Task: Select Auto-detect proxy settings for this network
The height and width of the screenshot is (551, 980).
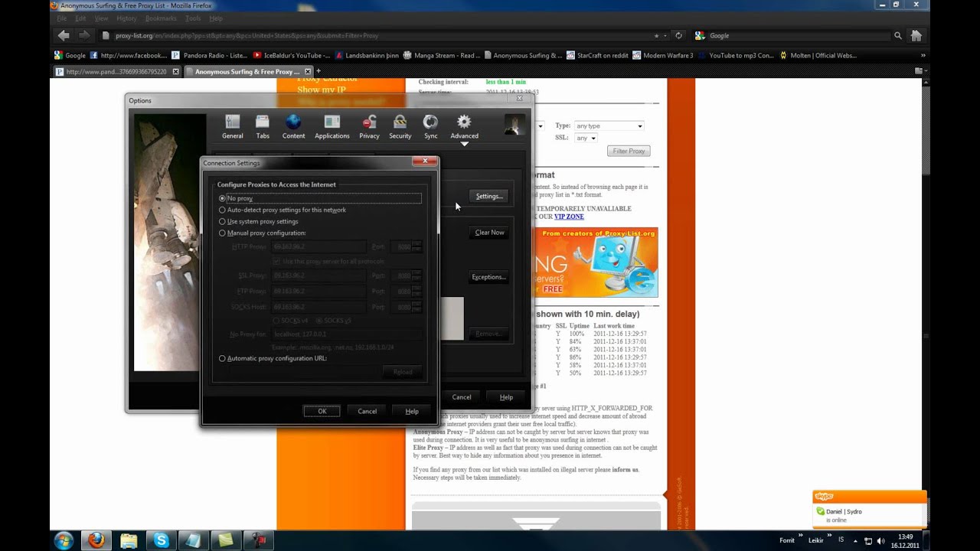Action: 223,210
